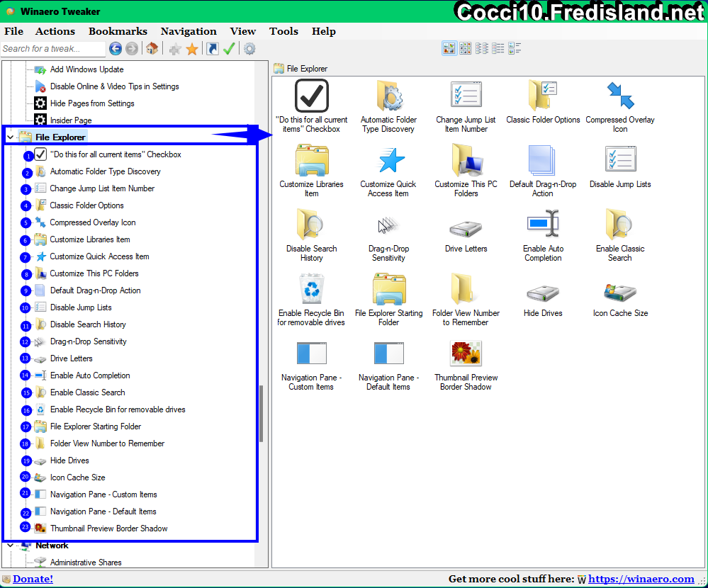Click the green checkmark toolbar icon
This screenshot has width=708, height=588.
coord(229,48)
